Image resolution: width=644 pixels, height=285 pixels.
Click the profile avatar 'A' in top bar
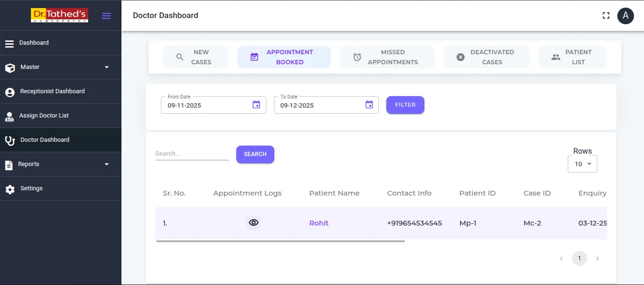click(x=625, y=16)
